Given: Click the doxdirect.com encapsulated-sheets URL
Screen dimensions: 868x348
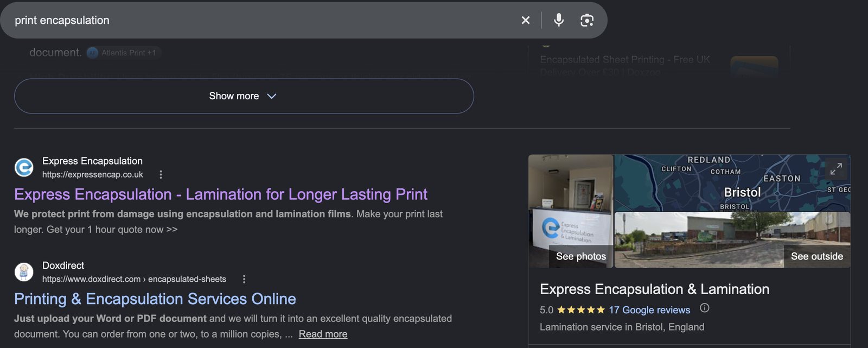Looking at the screenshot, I should click(134, 279).
